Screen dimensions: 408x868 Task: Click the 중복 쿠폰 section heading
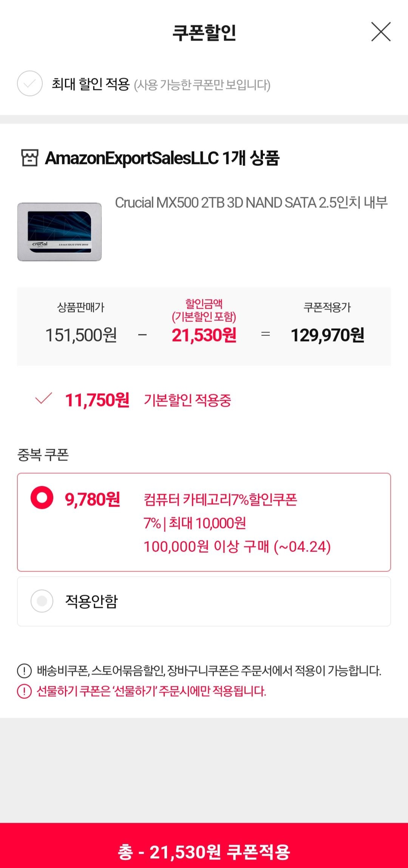43,455
